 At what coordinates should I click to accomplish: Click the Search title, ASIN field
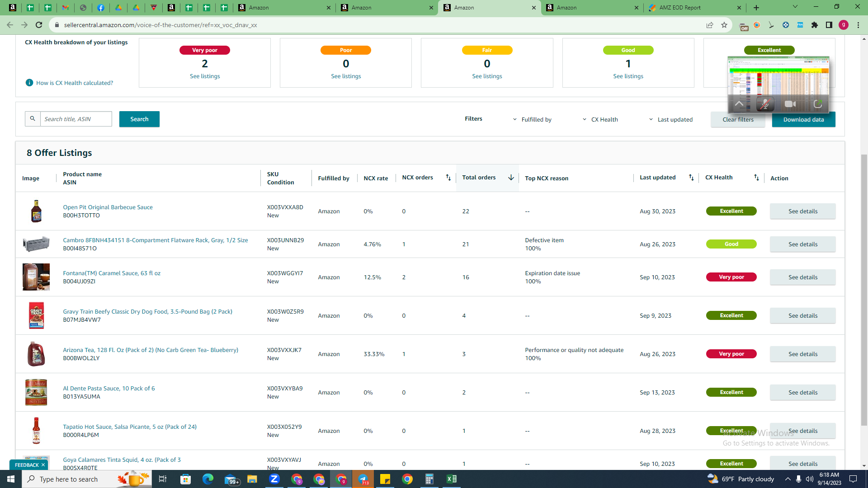click(76, 119)
